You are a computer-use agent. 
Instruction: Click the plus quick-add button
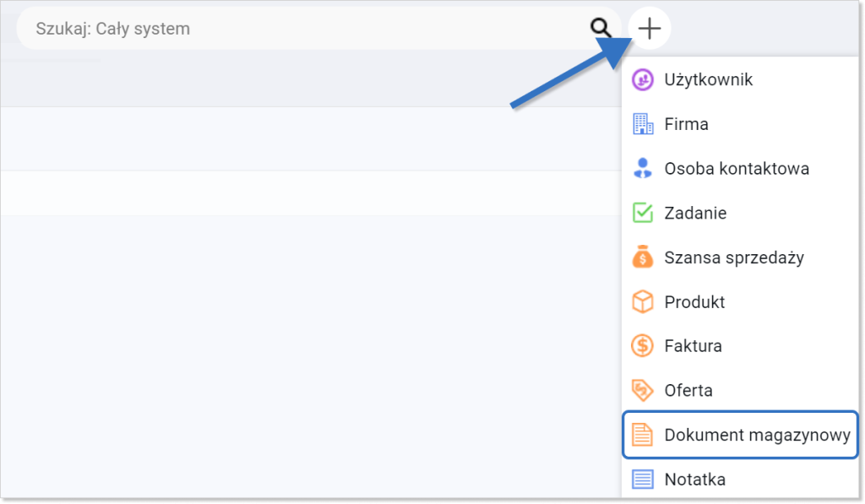(x=650, y=28)
